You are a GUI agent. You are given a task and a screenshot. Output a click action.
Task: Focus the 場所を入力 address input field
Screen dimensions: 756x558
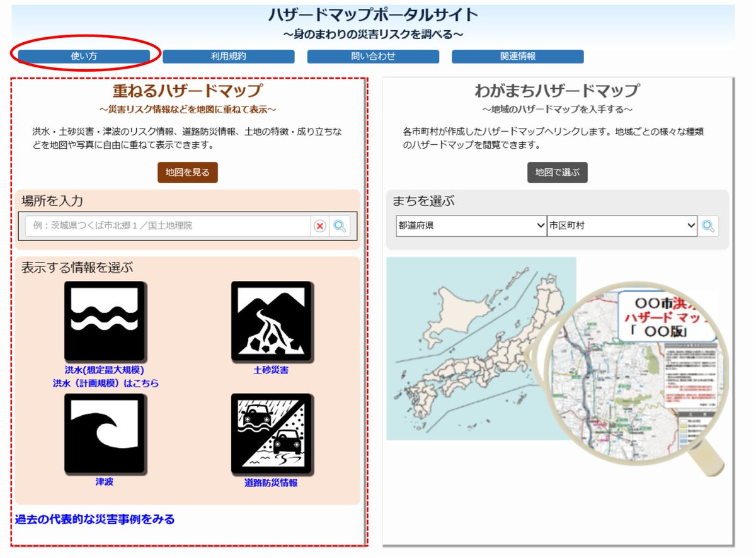coord(168,226)
